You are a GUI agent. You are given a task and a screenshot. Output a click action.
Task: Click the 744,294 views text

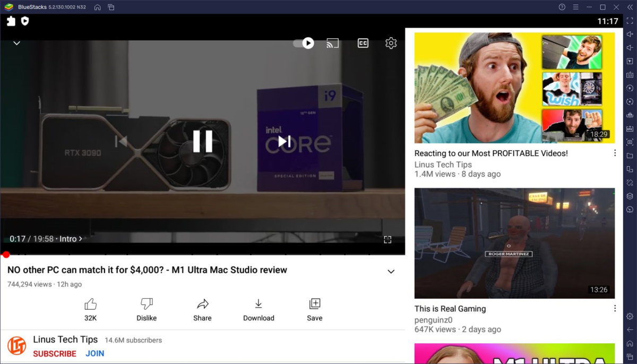pos(29,284)
